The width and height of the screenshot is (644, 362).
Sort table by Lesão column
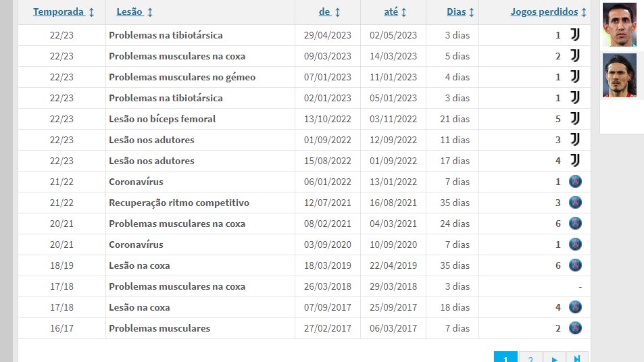134,12
